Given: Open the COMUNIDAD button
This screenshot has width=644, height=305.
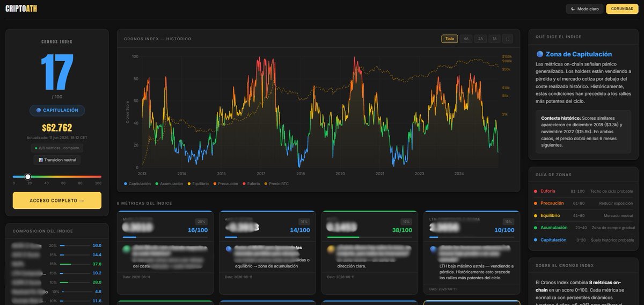Looking at the screenshot, I should tap(622, 9).
